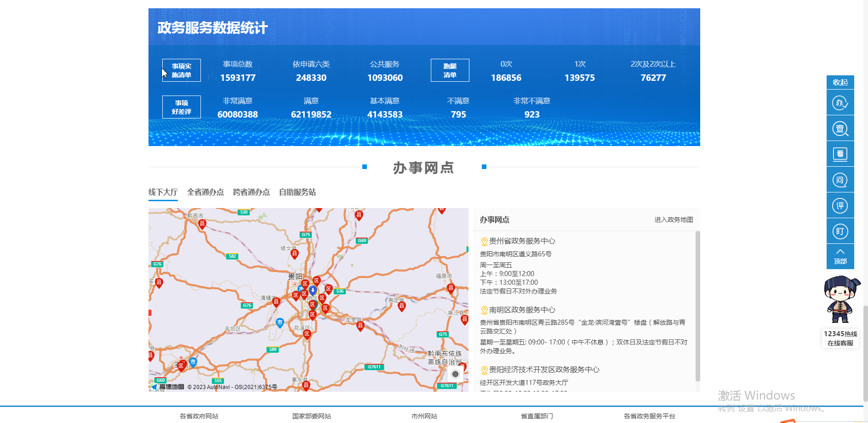
Task: Click the 2次及2次以上 value 76277
Action: coord(653,78)
